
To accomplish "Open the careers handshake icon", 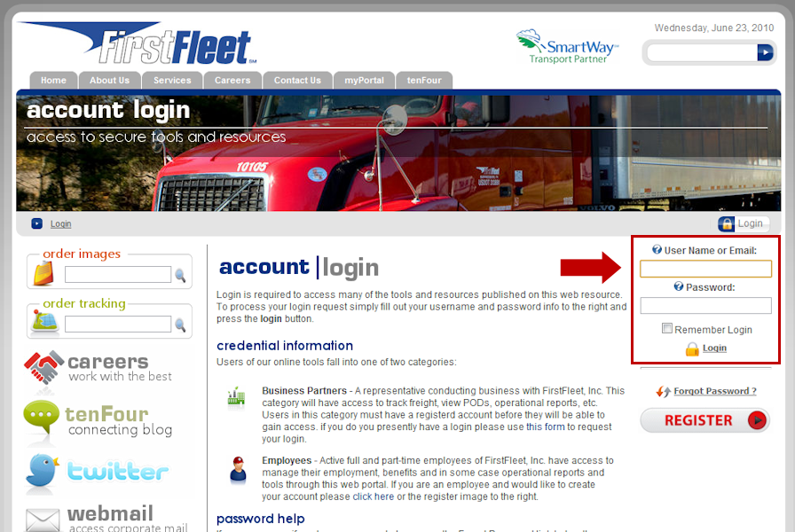I will pos(43,368).
